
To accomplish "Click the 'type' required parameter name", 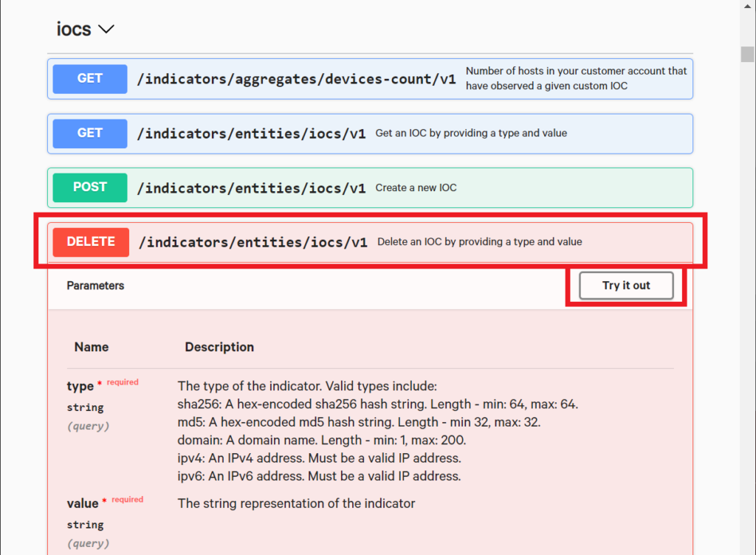I will point(80,387).
